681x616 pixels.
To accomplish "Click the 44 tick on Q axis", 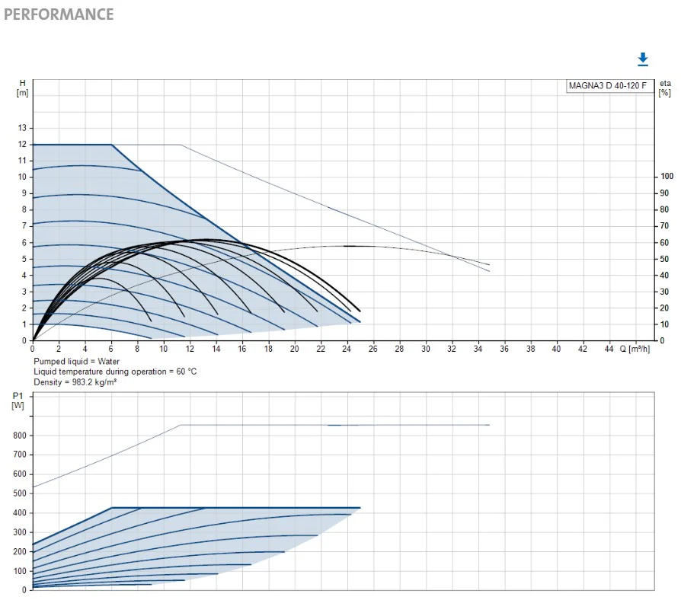I will pos(609,349).
